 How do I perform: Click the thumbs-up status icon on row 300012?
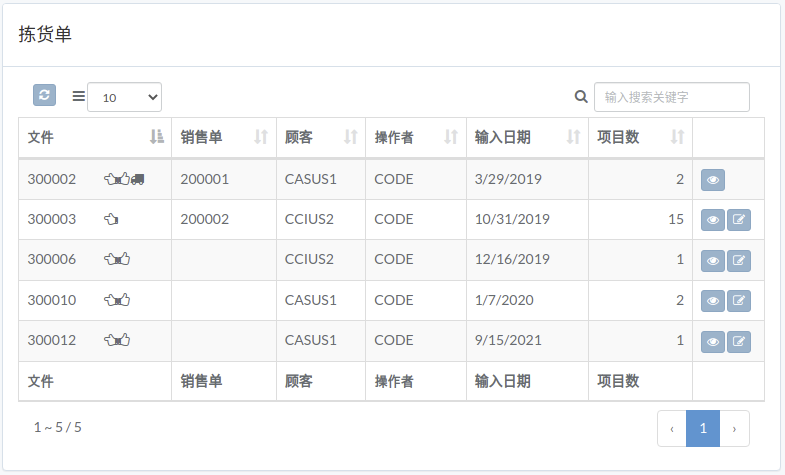pos(123,340)
